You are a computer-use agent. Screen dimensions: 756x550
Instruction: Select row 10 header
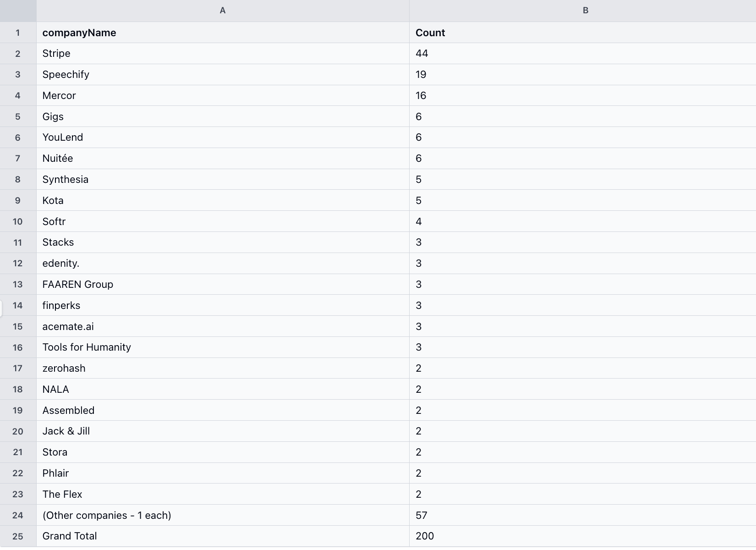click(18, 221)
